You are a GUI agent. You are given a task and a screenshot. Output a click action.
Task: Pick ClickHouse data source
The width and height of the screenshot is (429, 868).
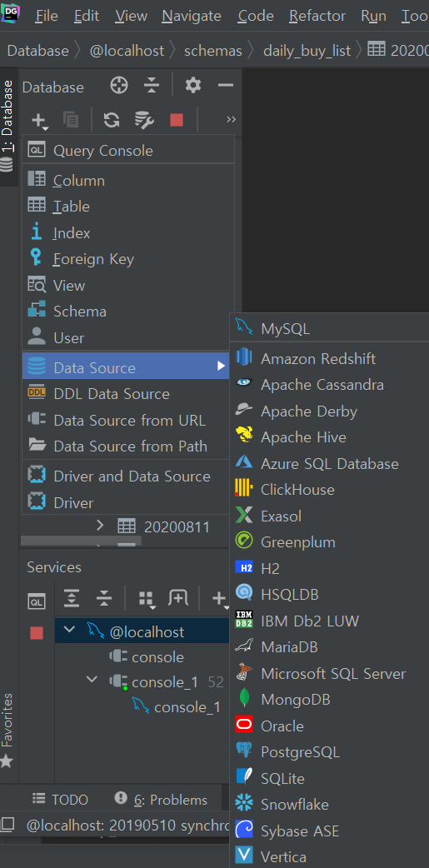(x=329, y=489)
